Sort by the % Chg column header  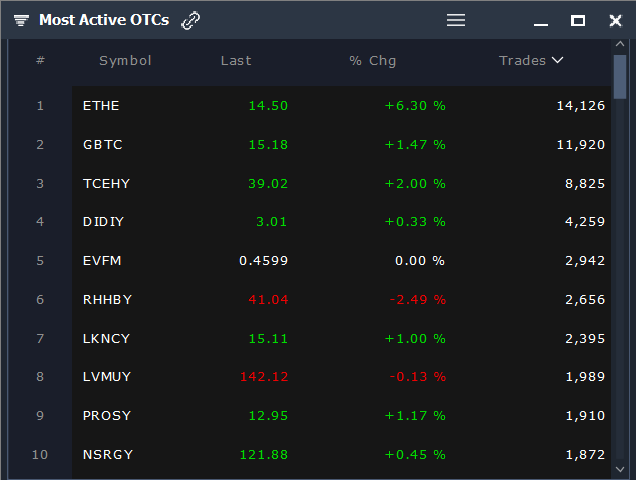372,60
